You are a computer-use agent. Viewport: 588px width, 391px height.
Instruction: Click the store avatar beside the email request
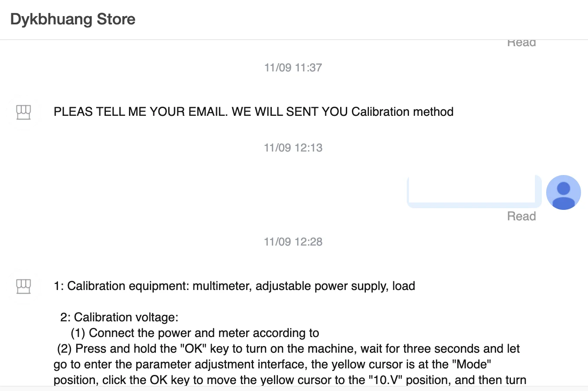(x=24, y=112)
